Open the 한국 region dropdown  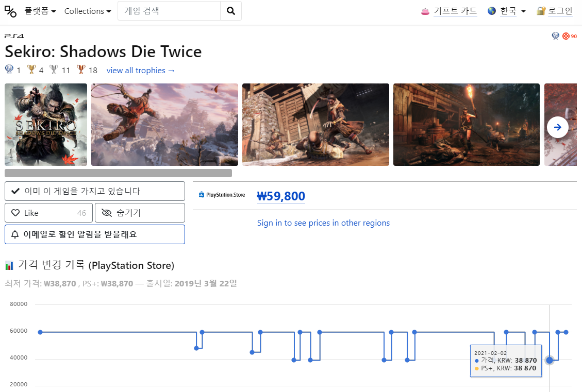[x=512, y=11]
